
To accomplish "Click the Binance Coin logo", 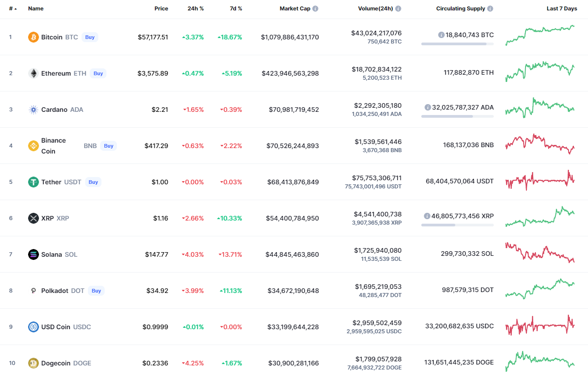I will pyautogui.click(x=34, y=146).
